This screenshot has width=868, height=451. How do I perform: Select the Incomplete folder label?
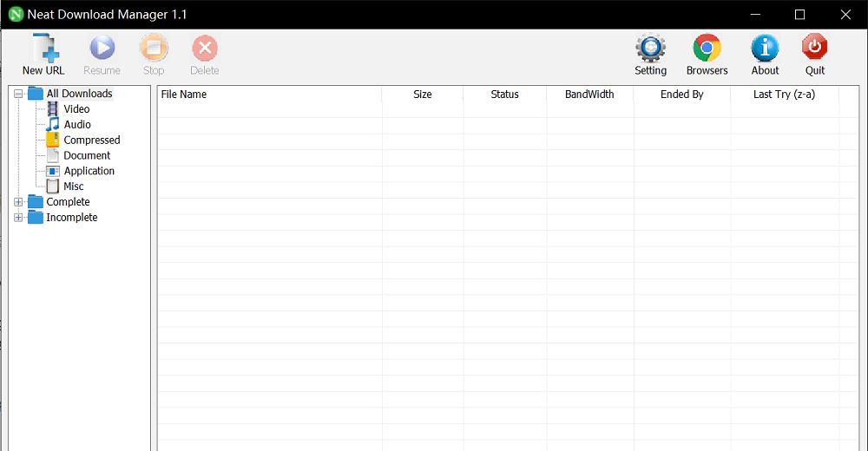[x=72, y=218]
